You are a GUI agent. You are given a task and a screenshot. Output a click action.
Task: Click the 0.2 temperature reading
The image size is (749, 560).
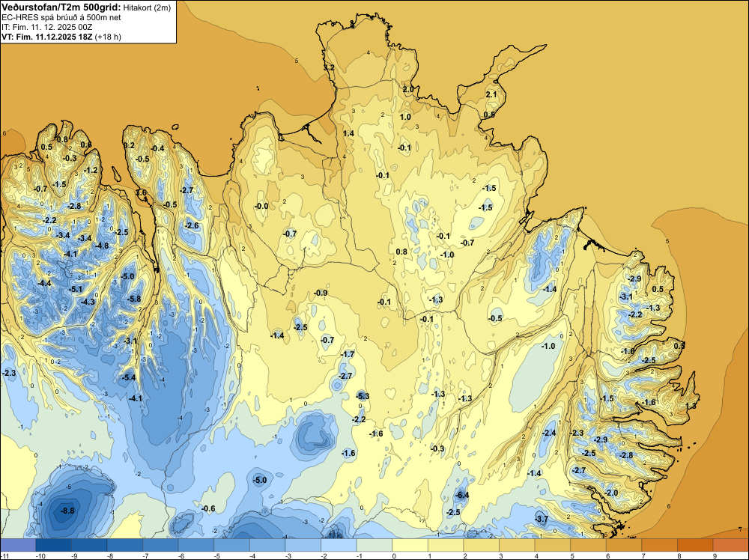(x=129, y=145)
